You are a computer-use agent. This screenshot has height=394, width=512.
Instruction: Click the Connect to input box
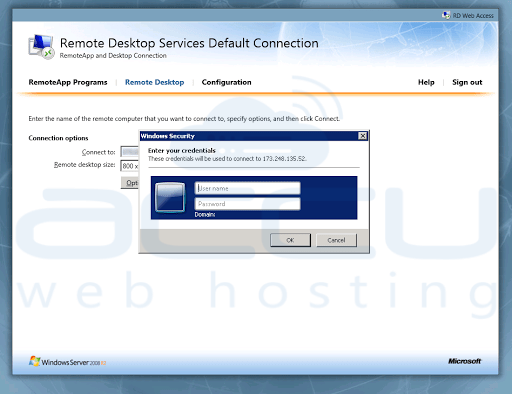coord(130,152)
